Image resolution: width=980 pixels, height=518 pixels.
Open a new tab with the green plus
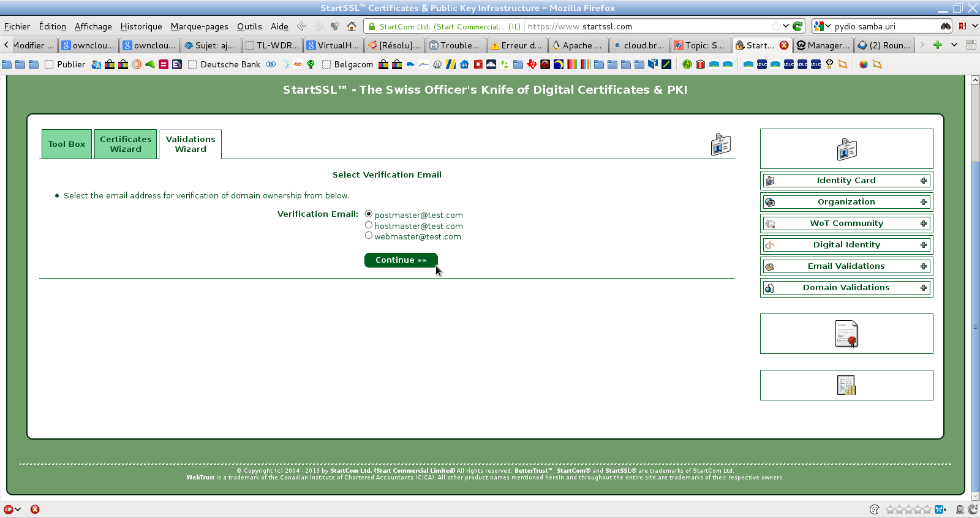point(937,45)
